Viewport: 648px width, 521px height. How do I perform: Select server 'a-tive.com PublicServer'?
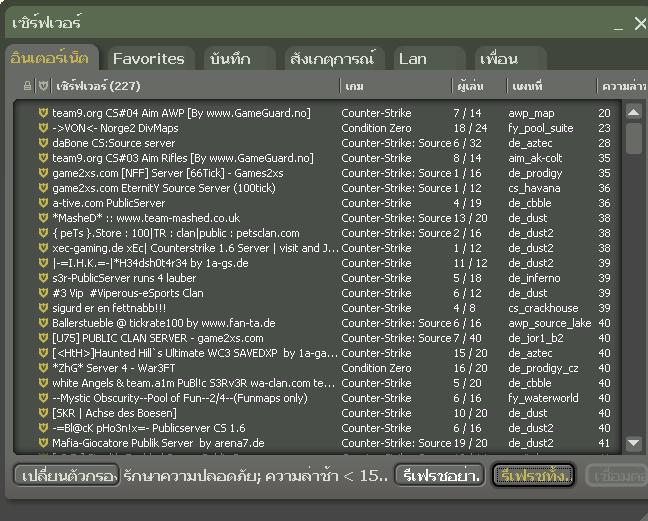point(317,203)
